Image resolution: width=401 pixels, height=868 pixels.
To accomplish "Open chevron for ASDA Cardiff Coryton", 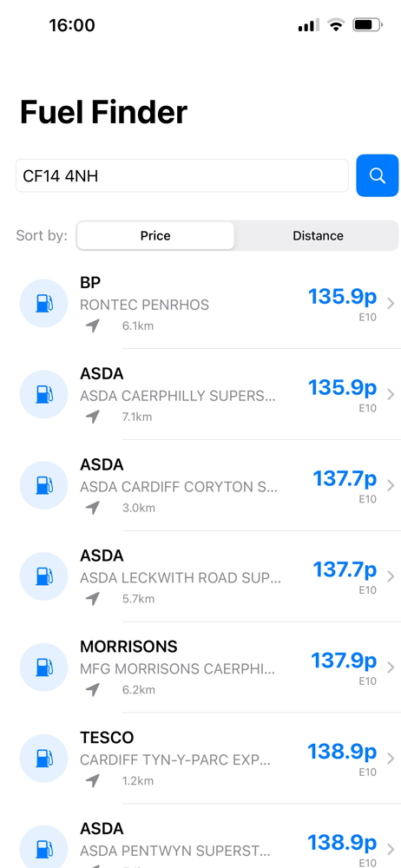I will point(391,485).
